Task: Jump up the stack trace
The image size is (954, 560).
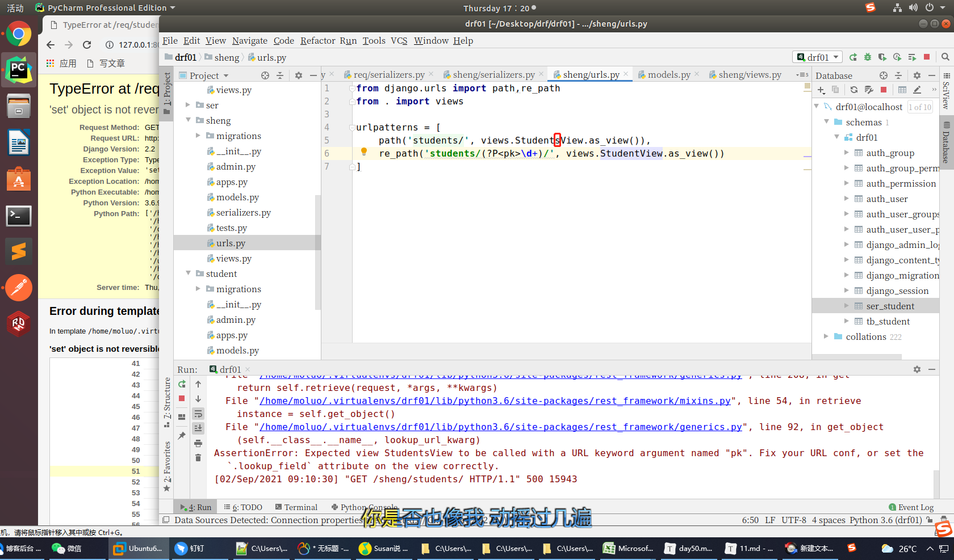Action: pyautogui.click(x=198, y=385)
